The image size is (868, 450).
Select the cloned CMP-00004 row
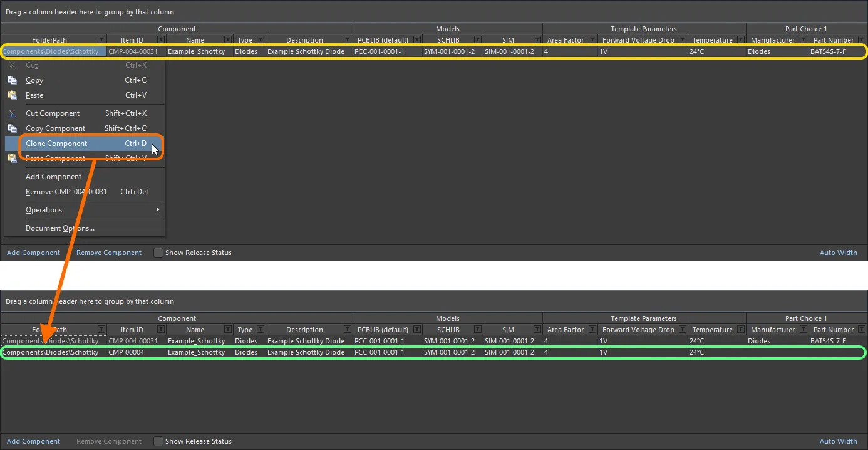(x=433, y=352)
